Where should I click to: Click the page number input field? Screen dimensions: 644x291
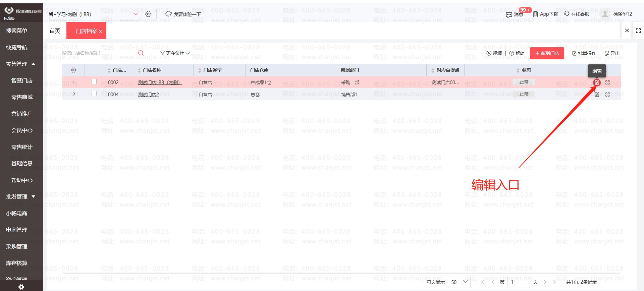(x=519, y=282)
